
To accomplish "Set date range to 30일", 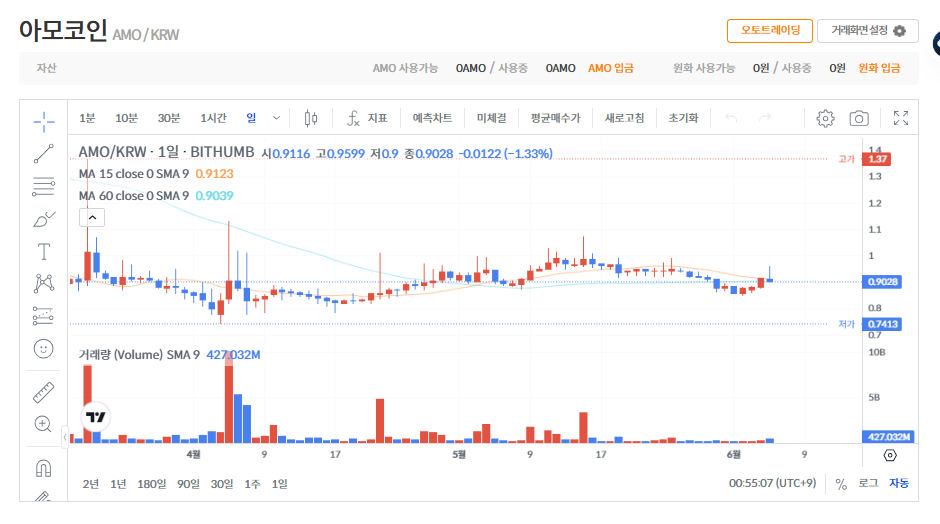I will pos(222,484).
